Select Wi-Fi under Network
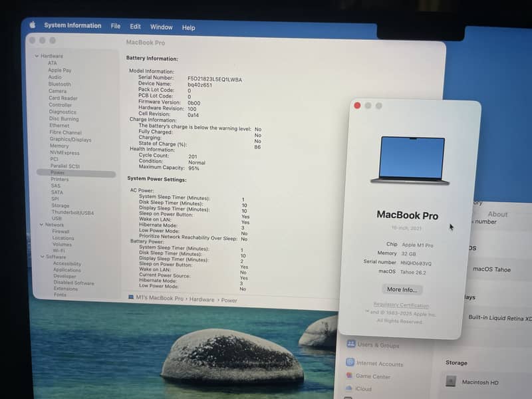Image resolution: width=532 pixels, height=399 pixels. pyautogui.click(x=59, y=251)
